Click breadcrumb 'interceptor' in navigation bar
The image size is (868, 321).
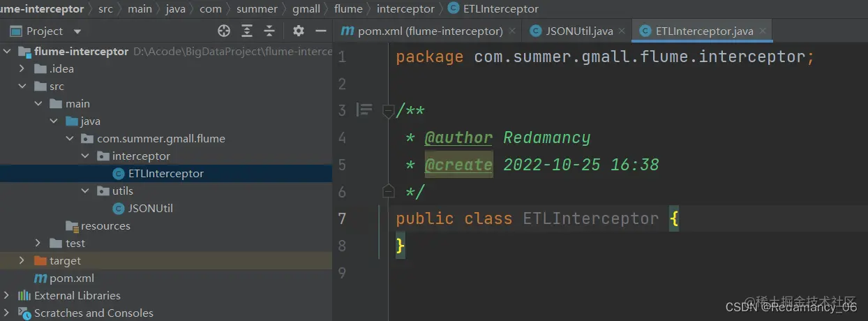click(405, 9)
